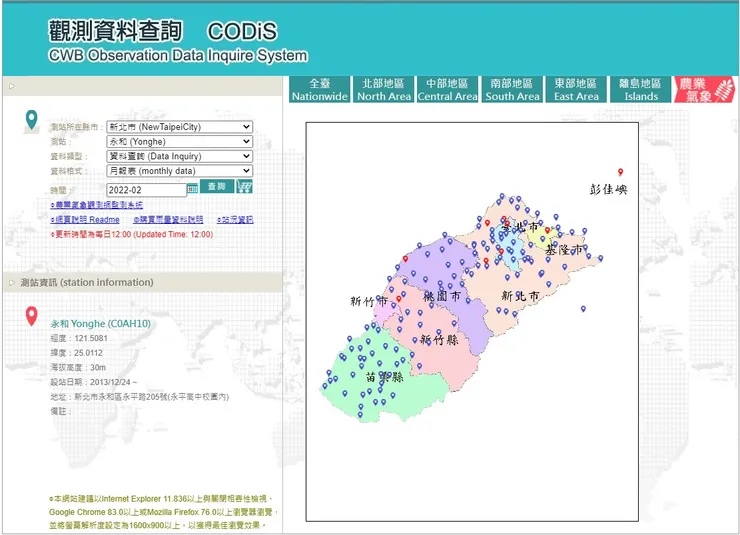The image size is (740, 535).
Task: Click the 新竹縣 region label on map
Action: click(x=439, y=340)
